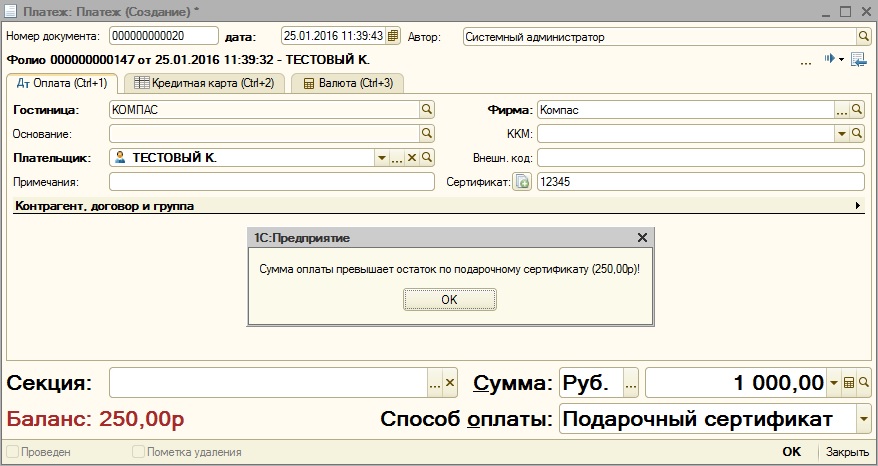Click the form layout icon at top right
This screenshot has width=878, height=466.
(858, 59)
